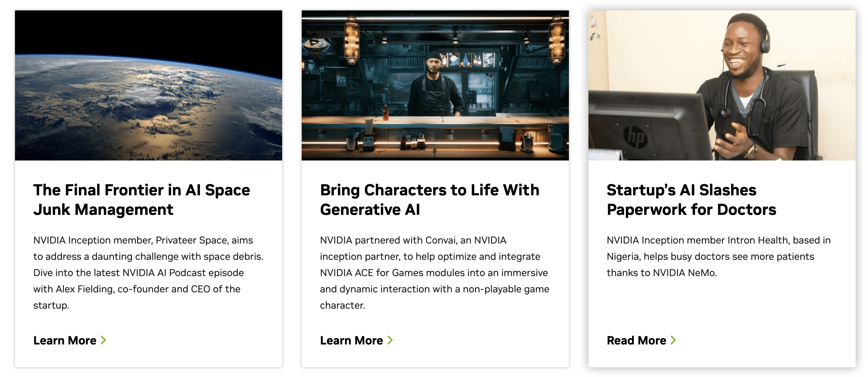Click the Privateer Space description paragraph
The image size is (868, 377).
(148, 272)
